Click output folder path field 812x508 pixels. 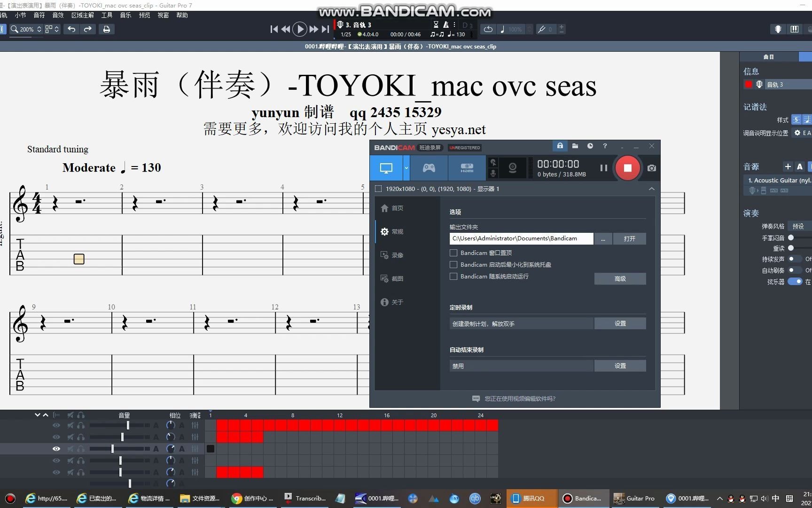tap(521, 238)
